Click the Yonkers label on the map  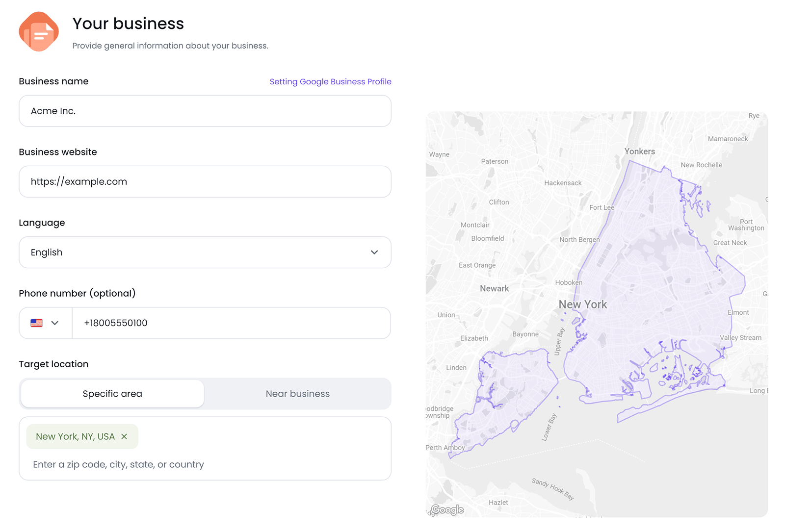(x=639, y=151)
